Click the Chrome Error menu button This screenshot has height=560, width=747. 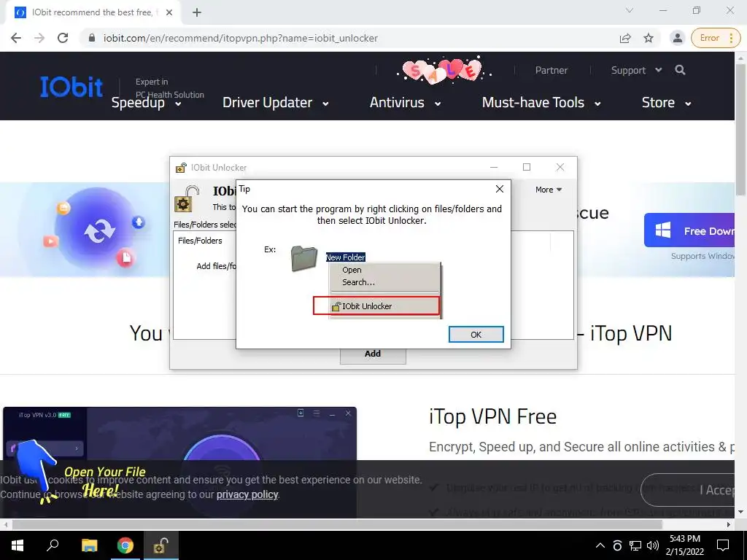716,38
